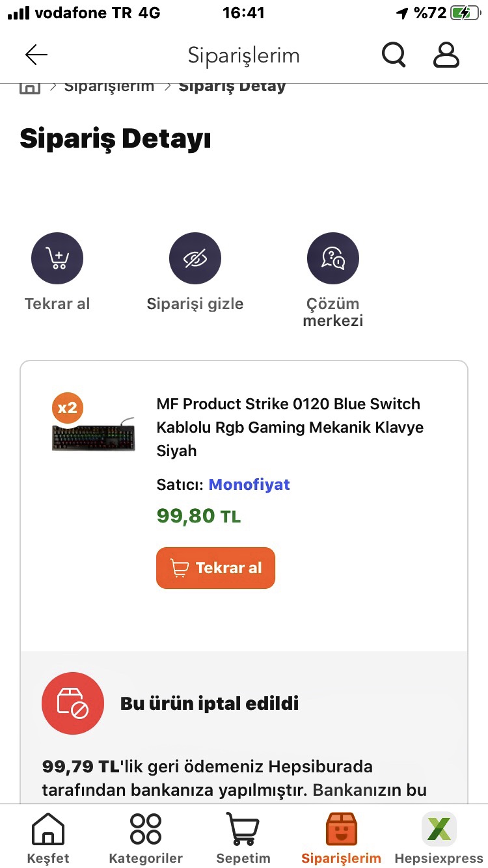The width and height of the screenshot is (488, 868).
Task: Tap the cancelled product status icon
Action: (73, 703)
